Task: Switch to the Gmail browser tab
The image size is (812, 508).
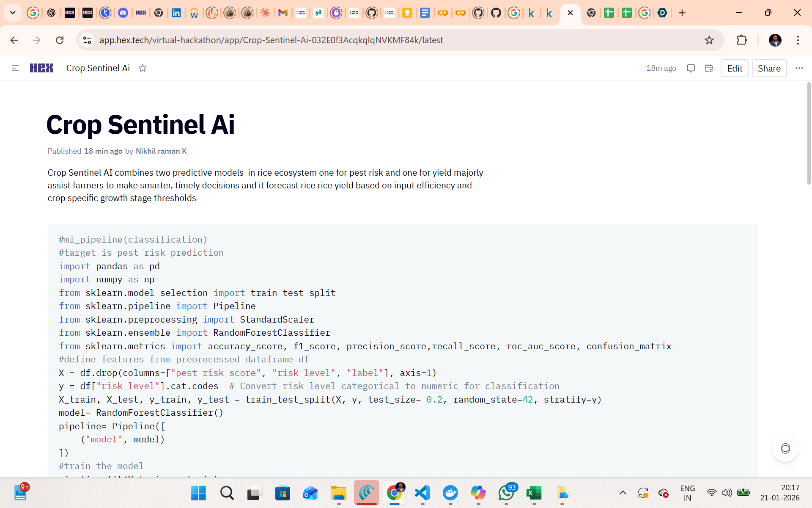Action: pyautogui.click(x=283, y=13)
